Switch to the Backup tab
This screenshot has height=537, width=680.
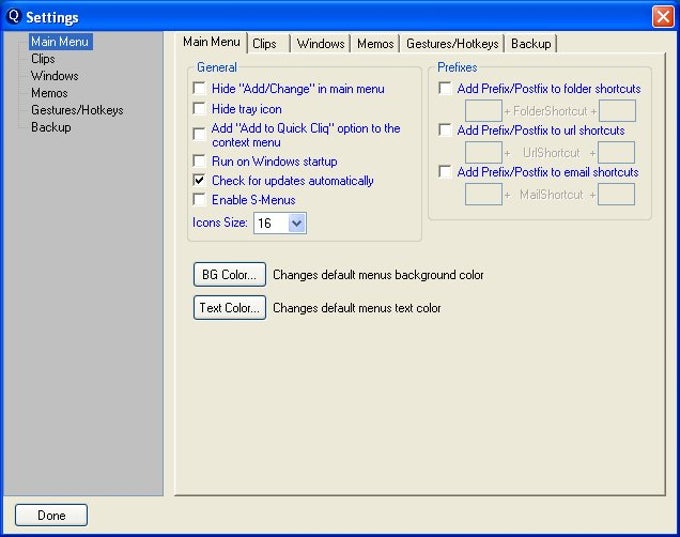pos(531,44)
